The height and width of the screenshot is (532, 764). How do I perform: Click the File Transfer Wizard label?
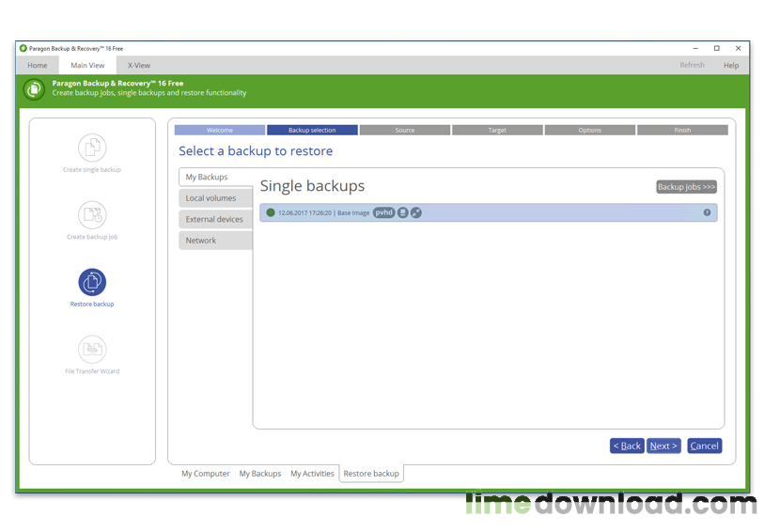pos(92,371)
